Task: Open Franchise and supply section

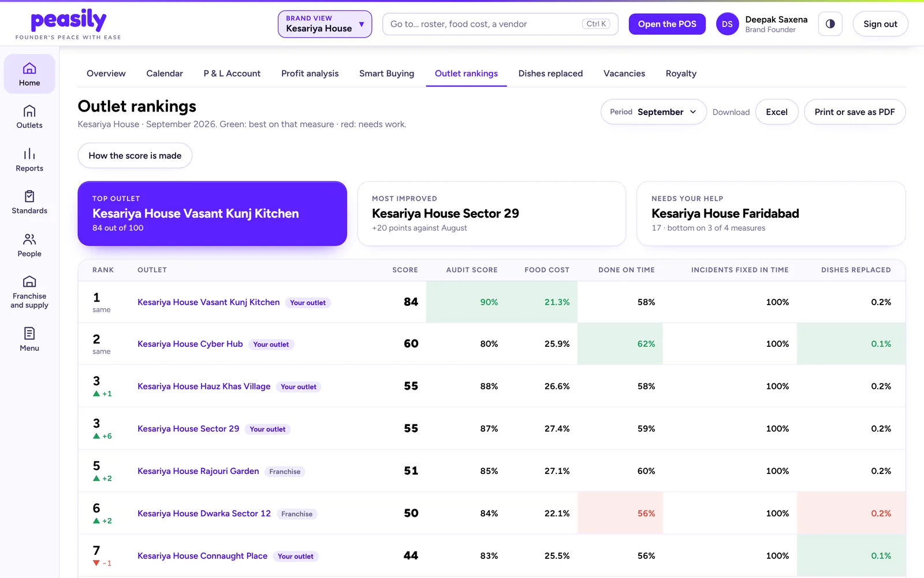Action: (29, 292)
